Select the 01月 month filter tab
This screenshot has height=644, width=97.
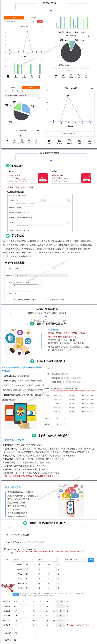[x=11, y=91]
